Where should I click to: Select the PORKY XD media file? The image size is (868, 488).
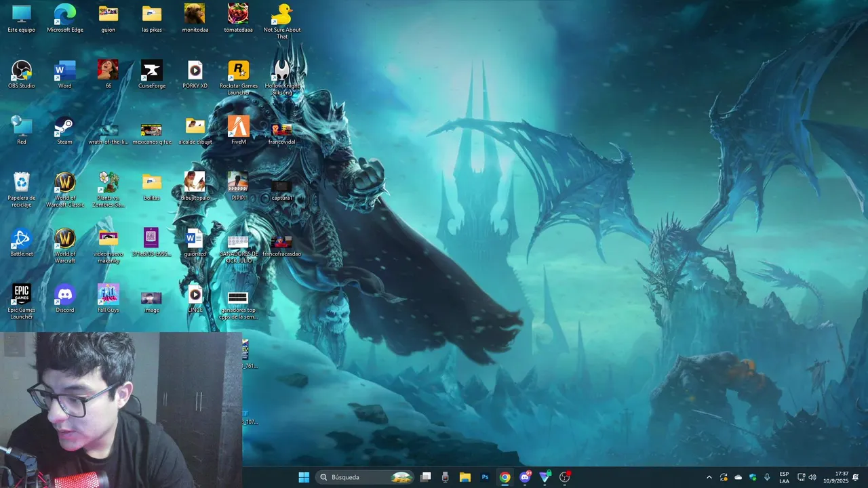[195, 75]
